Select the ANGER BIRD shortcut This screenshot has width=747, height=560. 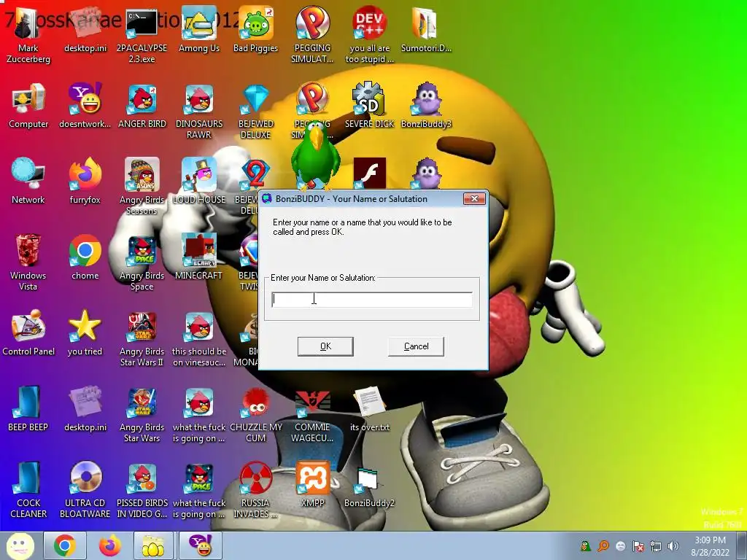(x=142, y=106)
